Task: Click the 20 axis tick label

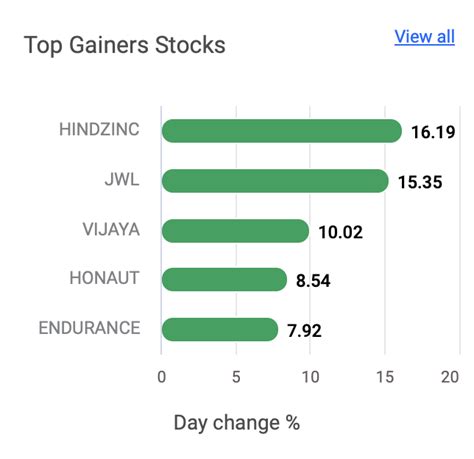Action: coord(450,377)
